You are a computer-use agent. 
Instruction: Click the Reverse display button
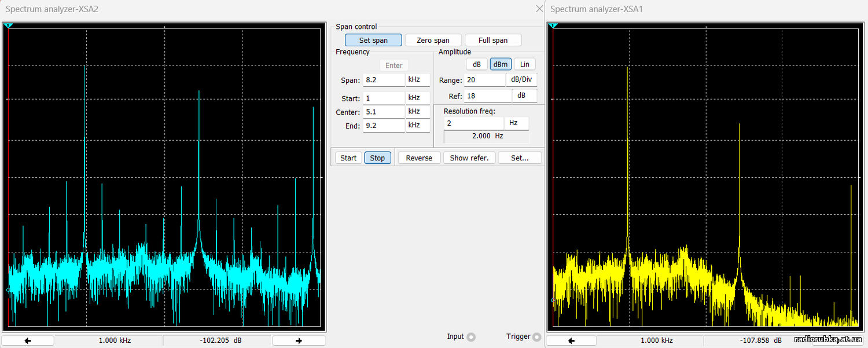(x=419, y=157)
